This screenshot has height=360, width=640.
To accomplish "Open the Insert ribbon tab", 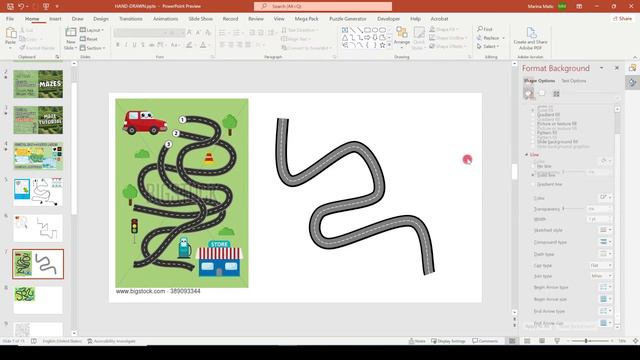I will coord(55,19).
